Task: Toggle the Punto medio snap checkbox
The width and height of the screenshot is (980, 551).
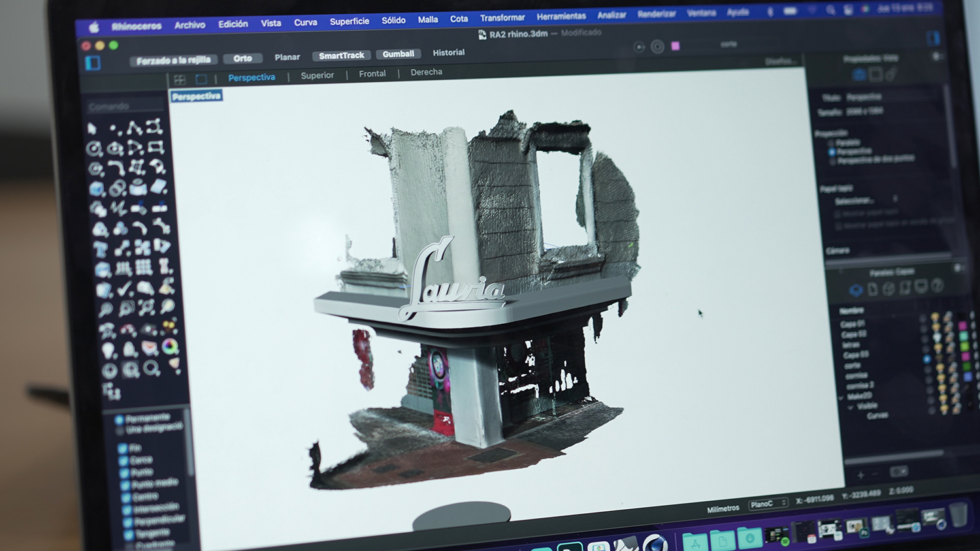Action: coord(124,485)
